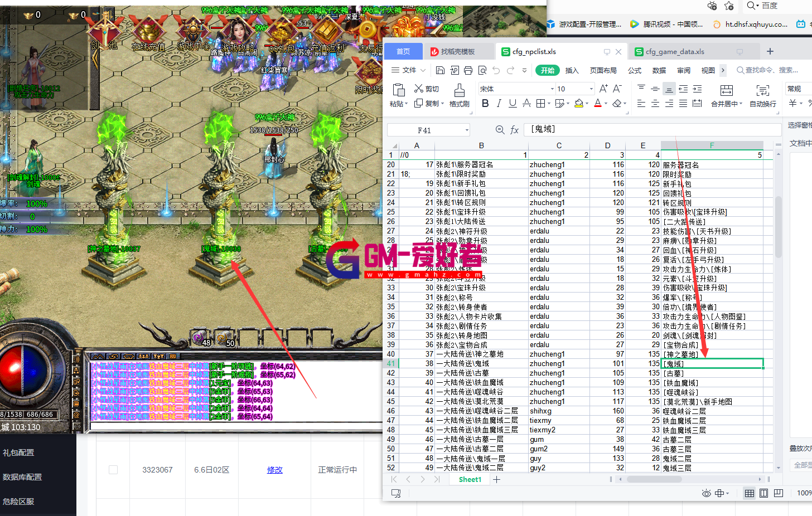Click 危险区服 in the left sidebar
Viewport: 812px width, 516px height.
[x=18, y=502]
